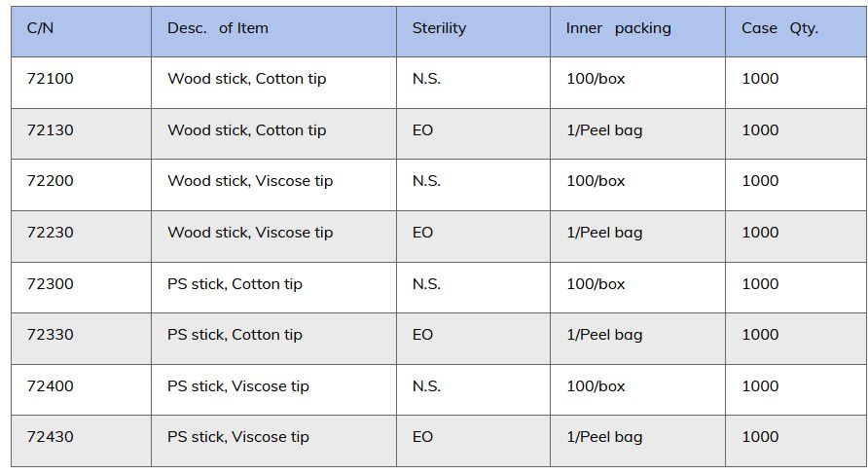Click catalog number 72300
This screenshot has height=475, width=868.
(50, 284)
